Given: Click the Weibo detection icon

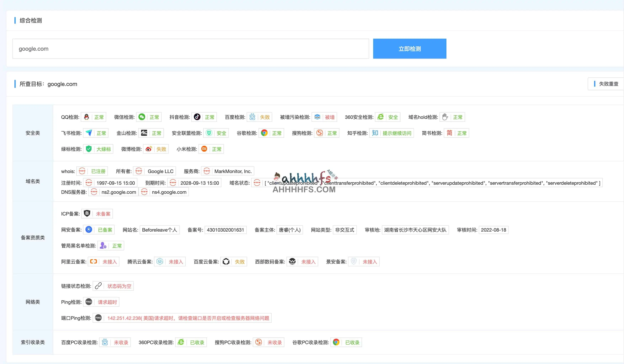Looking at the screenshot, I should click(149, 149).
